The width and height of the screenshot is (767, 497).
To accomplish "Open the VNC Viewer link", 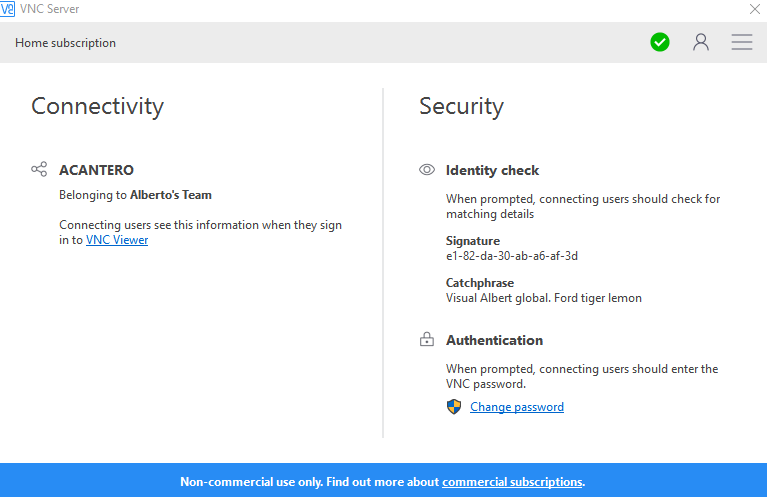I will [x=117, y=240].
